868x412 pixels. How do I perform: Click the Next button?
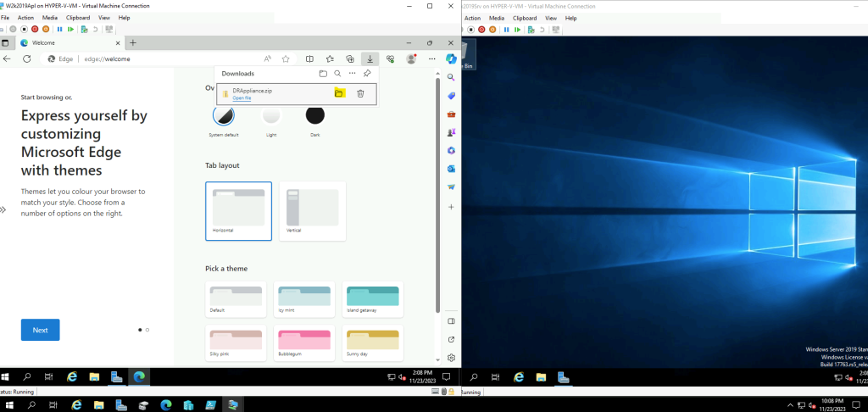[41, 330]
